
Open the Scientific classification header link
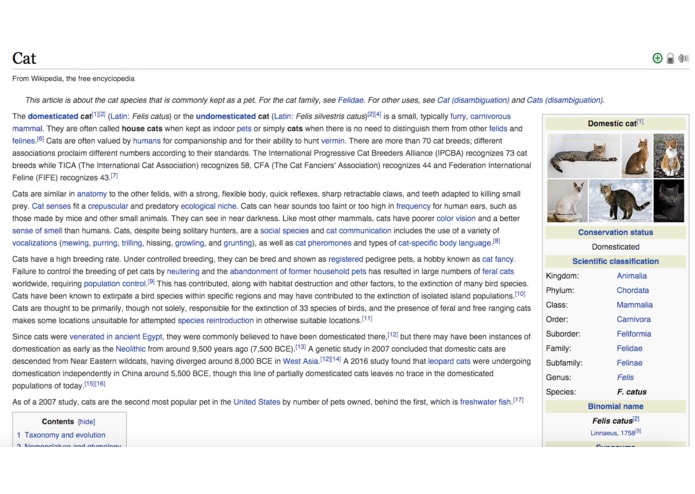pyautogui.click(x=615, y=261)
